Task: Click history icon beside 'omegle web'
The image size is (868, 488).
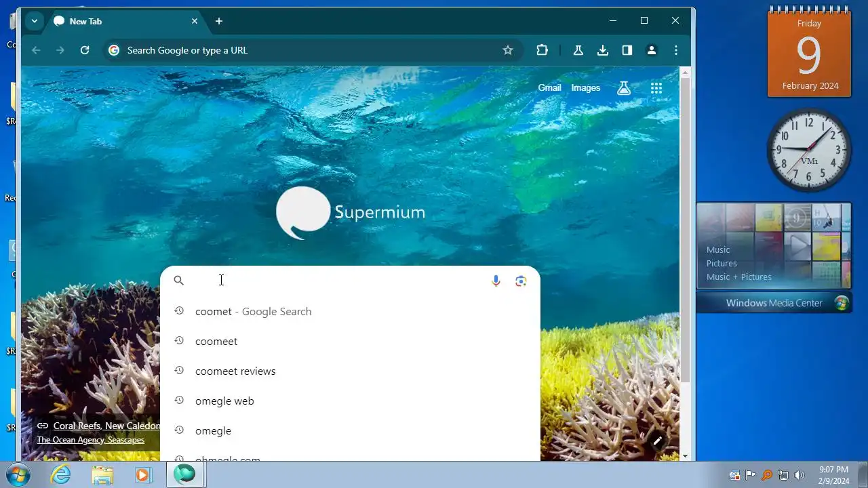Action: pyautogui.click(x=179, y=401)
